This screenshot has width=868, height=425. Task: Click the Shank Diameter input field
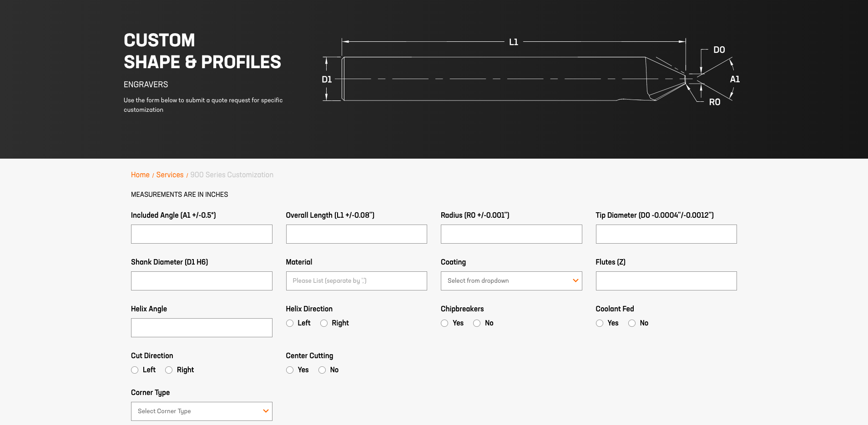pos(202,281)
